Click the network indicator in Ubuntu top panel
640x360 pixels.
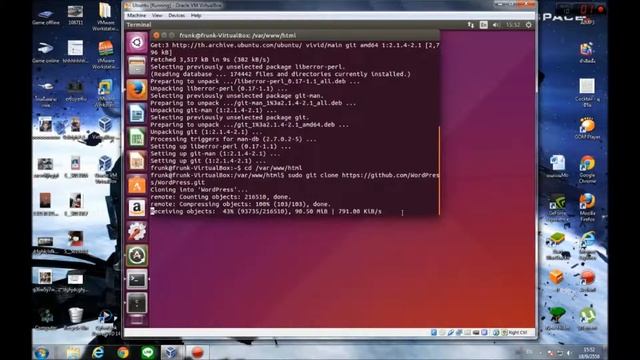click(471, 25)
